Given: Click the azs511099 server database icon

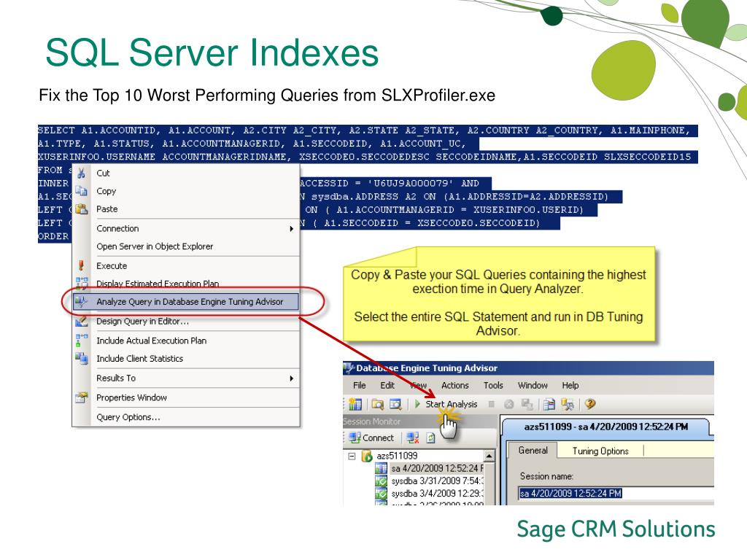Looking at the screenshot, I should 367,456.
